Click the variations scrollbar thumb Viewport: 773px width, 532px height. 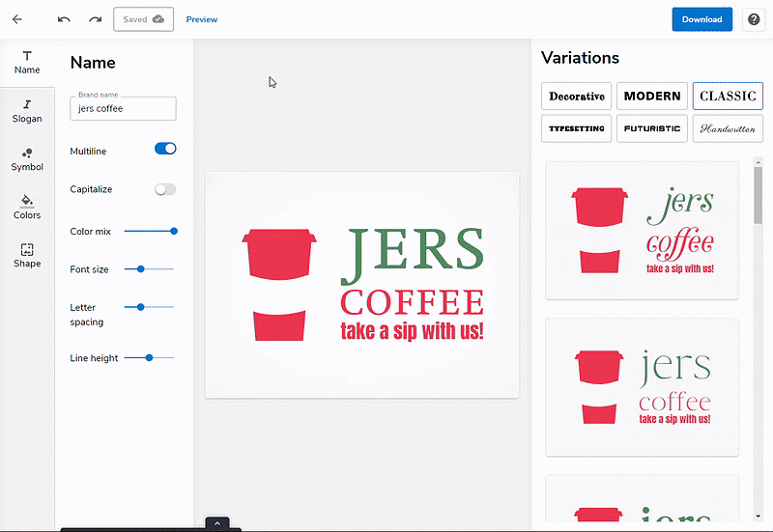click(758, 195)
